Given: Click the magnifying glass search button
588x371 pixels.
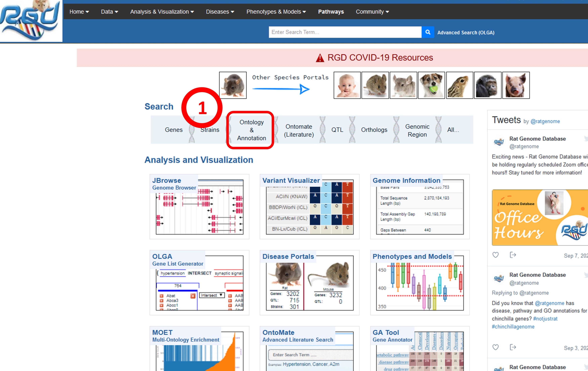Looking at the screenshot, I should 428,32.
